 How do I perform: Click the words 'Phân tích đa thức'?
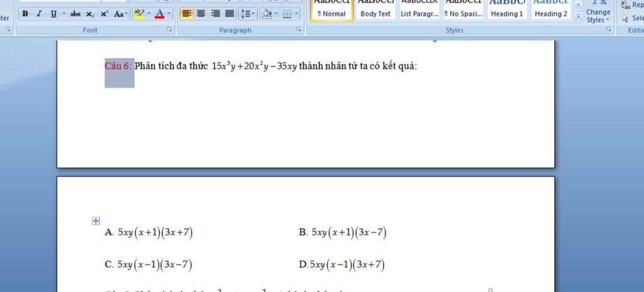pyautogui.click(x=171, y=65)
